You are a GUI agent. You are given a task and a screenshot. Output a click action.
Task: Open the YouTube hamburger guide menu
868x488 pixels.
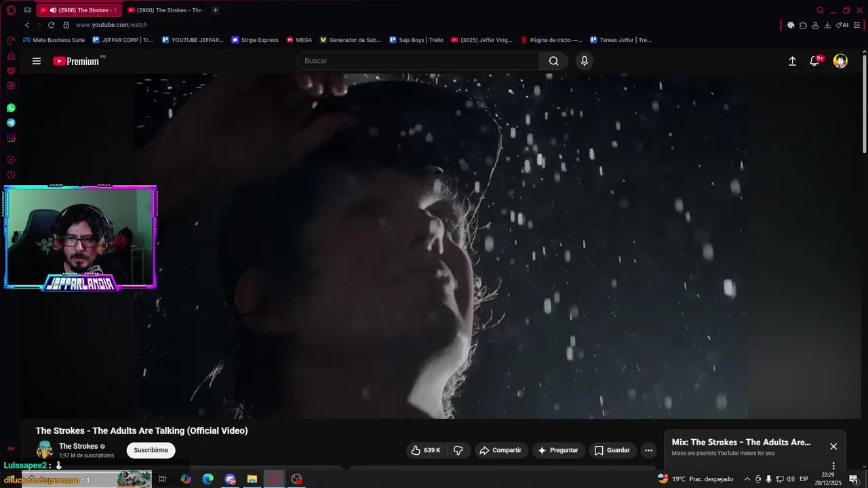point(37,61)
